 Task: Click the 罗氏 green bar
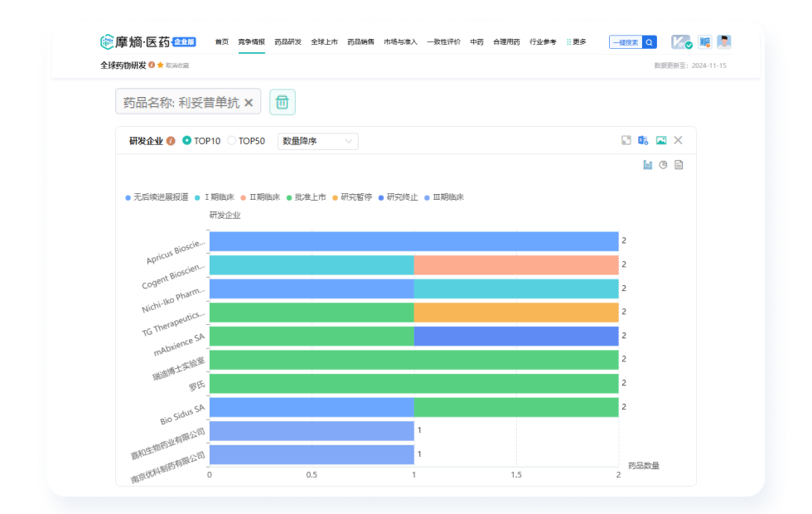[413, 383]
